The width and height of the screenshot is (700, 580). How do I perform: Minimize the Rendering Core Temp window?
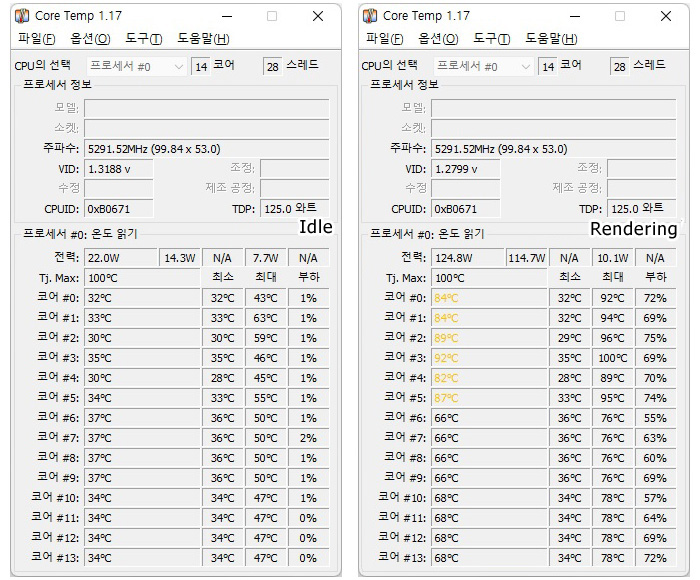[575, 17]
